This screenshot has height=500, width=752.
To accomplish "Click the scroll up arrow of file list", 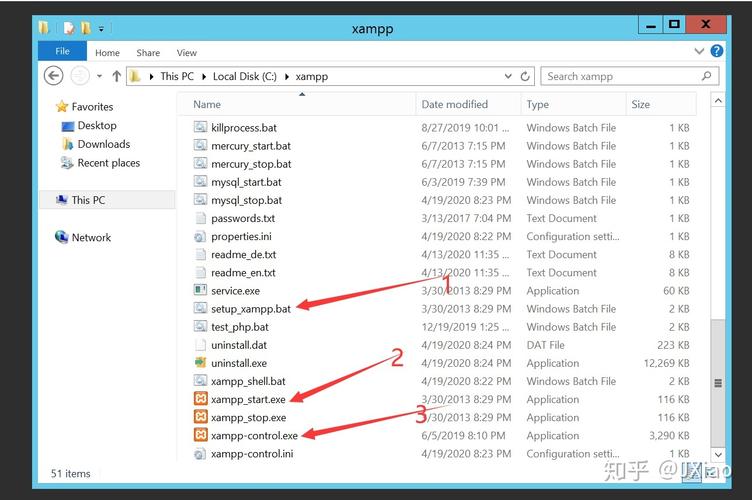I will coord(717,101).
